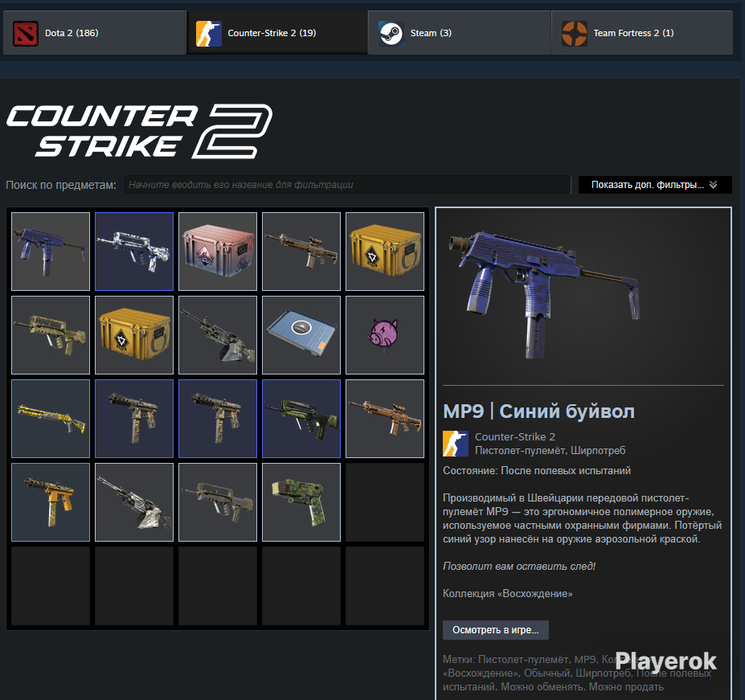Select the olive camo FAMAS in second row
The height and width of the screenshot is (700, 745).
point(51,335)
